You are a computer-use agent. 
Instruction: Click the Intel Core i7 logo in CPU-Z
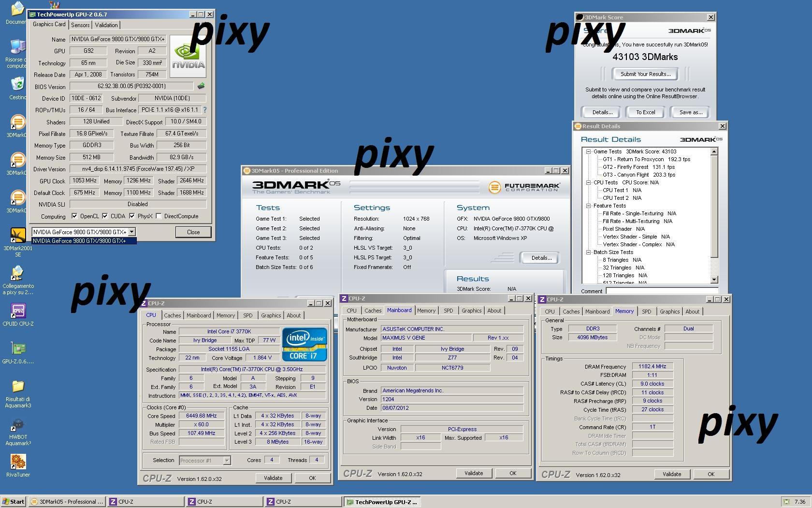(x=304, y=344)
